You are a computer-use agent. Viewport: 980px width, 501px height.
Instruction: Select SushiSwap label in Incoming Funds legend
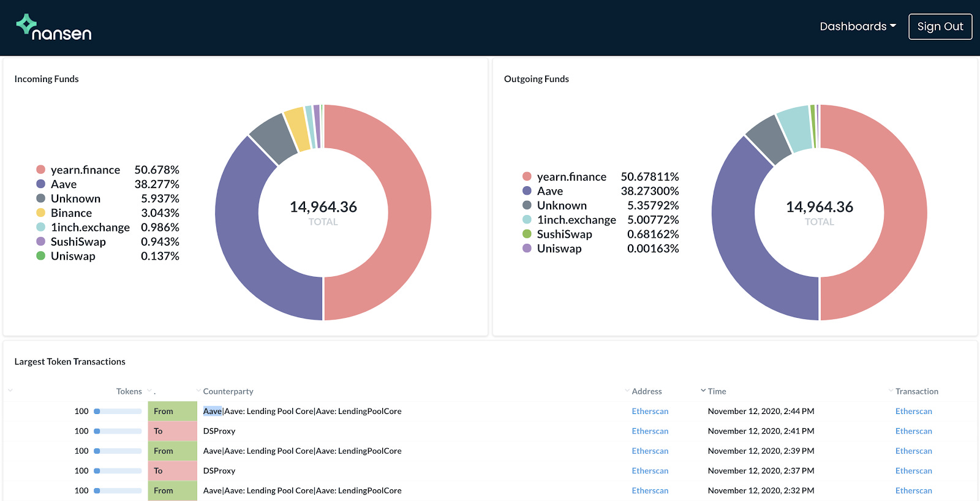[78, 242]
